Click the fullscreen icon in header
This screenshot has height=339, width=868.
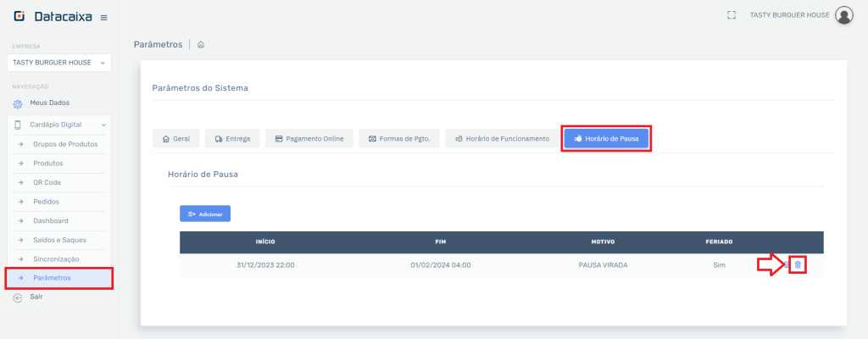click(x=732, y=15)
